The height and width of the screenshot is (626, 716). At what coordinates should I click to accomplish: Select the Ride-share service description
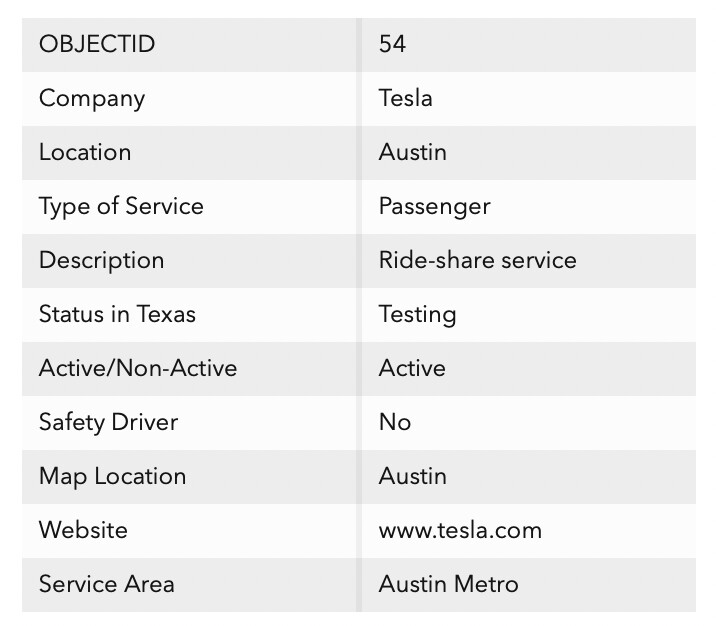(x=477, y=260)
